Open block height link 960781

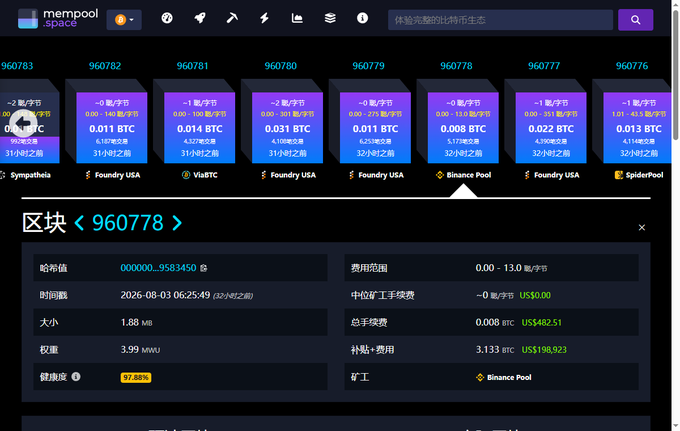point(193,66)
